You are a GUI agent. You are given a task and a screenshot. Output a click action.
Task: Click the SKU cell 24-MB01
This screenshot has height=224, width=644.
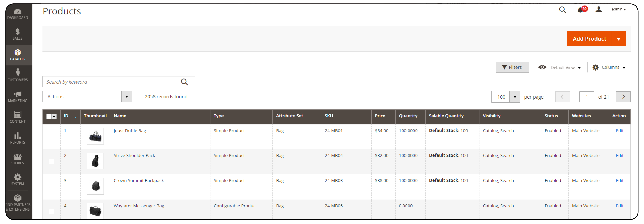(333, 130)
